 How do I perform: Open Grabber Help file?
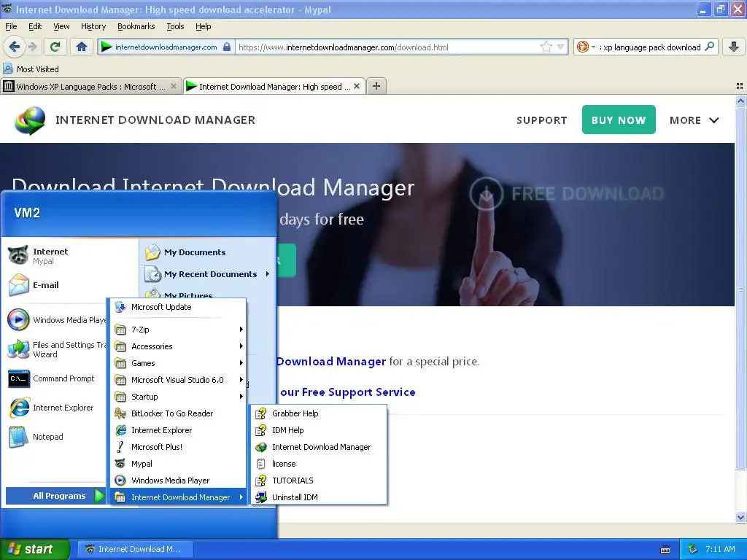(x=319, y=413)
